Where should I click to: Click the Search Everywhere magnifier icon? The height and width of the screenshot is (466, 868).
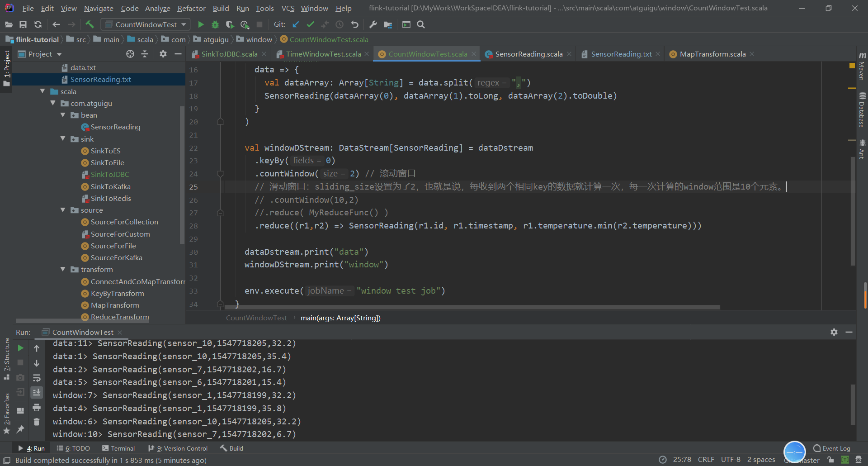tap(421, 24)
